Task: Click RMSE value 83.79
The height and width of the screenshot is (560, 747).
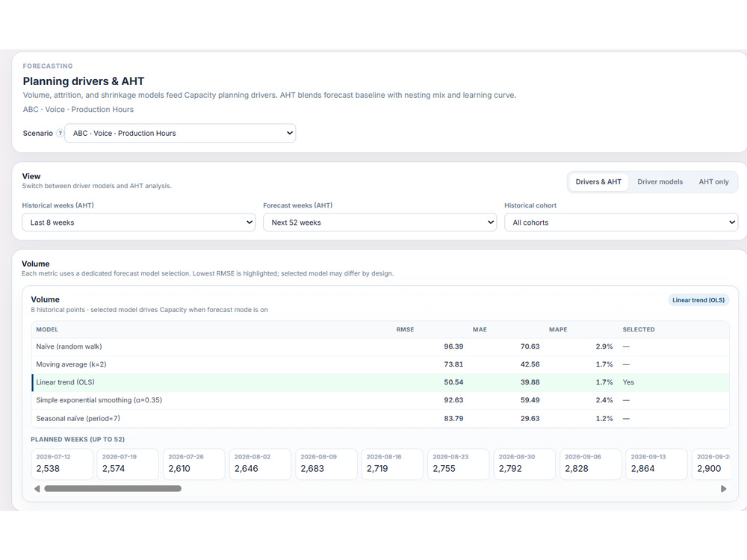Action: point(453,419)
